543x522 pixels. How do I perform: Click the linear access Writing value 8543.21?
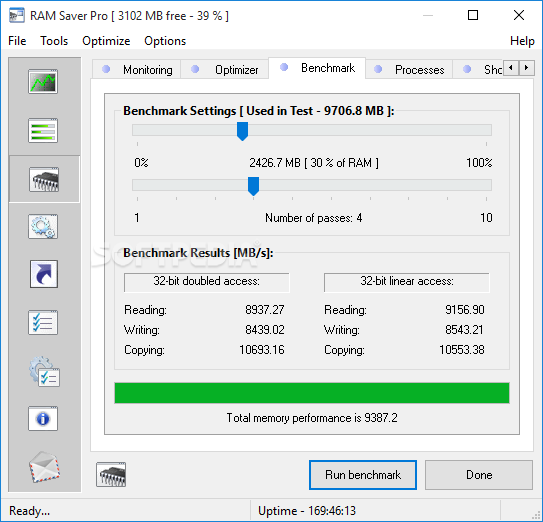465,330
